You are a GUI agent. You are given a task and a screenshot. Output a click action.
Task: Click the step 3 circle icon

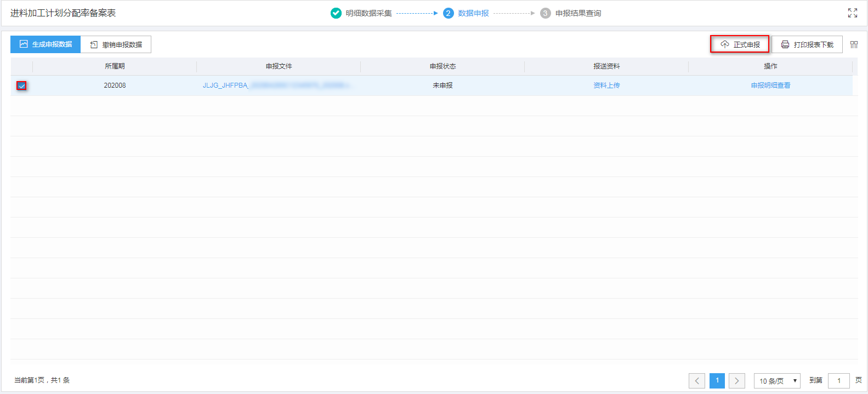tap(545, 13)
